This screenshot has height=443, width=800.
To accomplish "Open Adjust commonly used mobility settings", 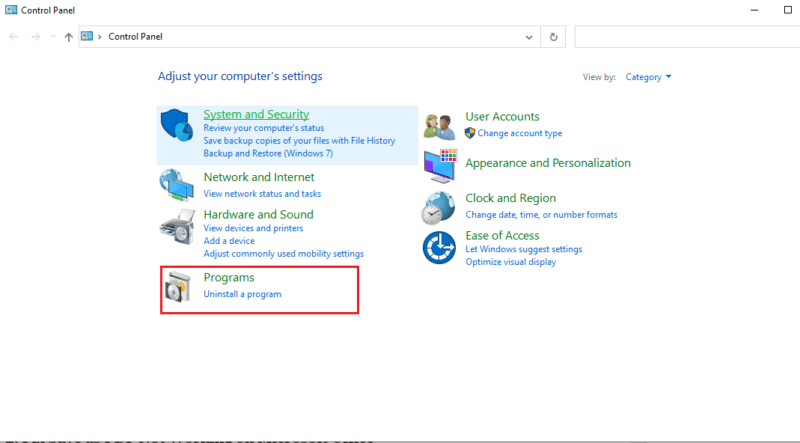I will pyautogui.click(x=284, y=254).
